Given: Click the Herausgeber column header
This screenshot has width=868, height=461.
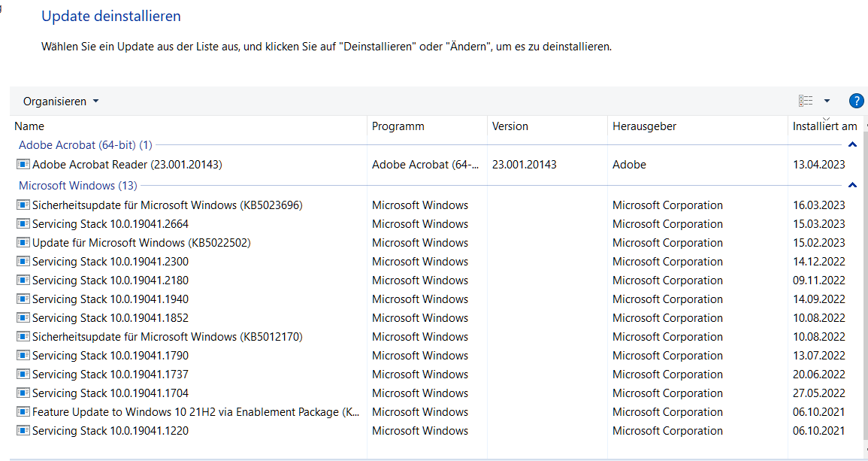Looking at the screenshot, I should 644,126.
